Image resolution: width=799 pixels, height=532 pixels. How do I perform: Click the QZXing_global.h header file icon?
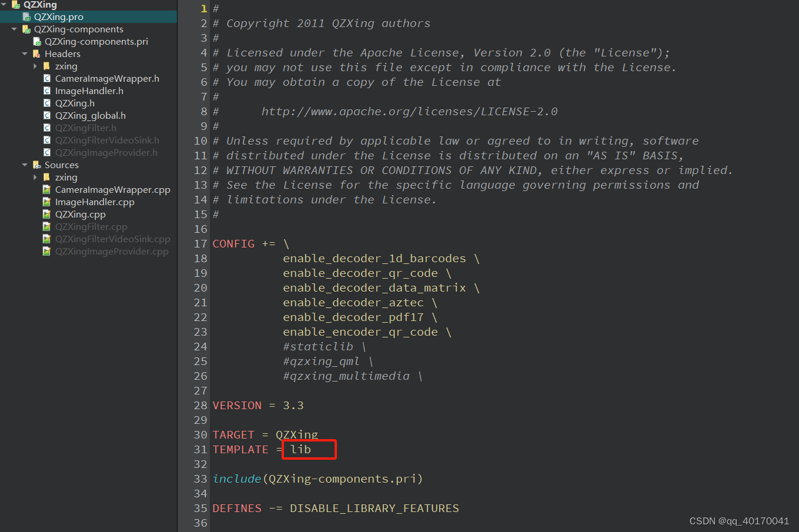click(47, 115)
